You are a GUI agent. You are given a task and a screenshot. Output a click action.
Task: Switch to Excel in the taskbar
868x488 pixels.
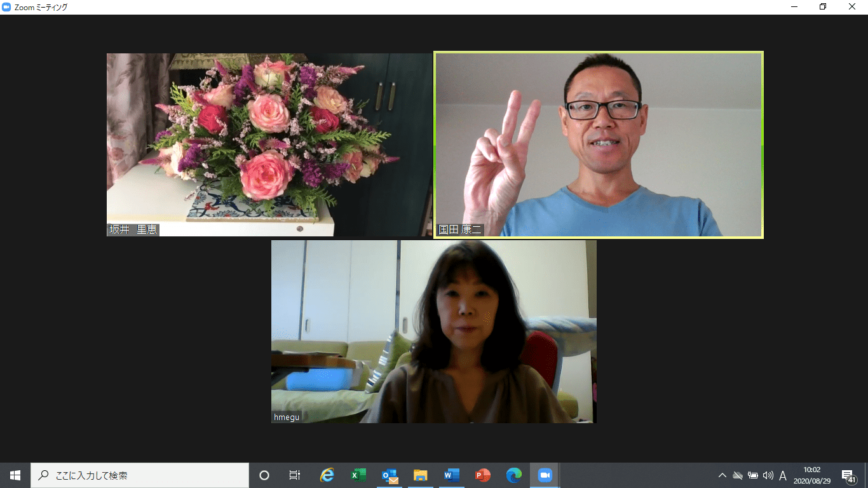coord(358,475)
